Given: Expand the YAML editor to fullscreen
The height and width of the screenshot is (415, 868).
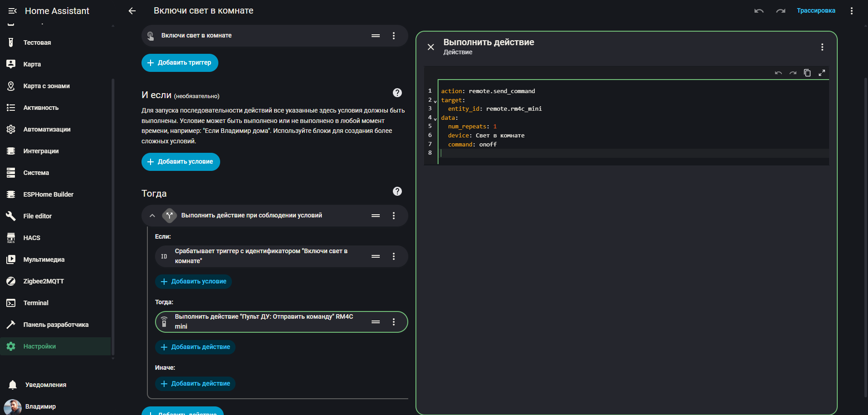Looking at the screenshot, I should click(821, 73).
